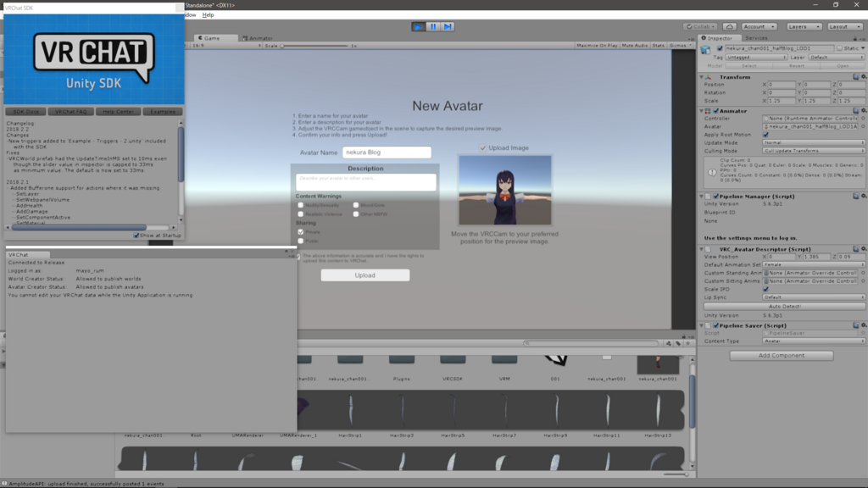Open Lip Sync dropdown
This screenshot has height=488, width=868.
click(814, 297)
